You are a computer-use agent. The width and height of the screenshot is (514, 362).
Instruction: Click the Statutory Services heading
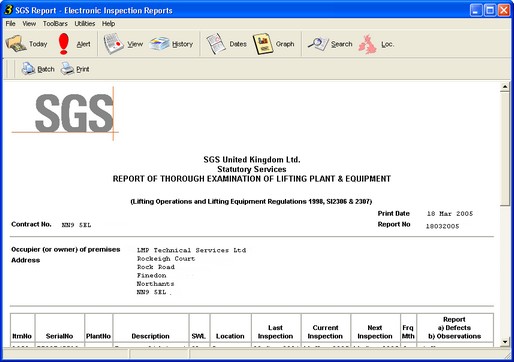(x=252, y=169)
